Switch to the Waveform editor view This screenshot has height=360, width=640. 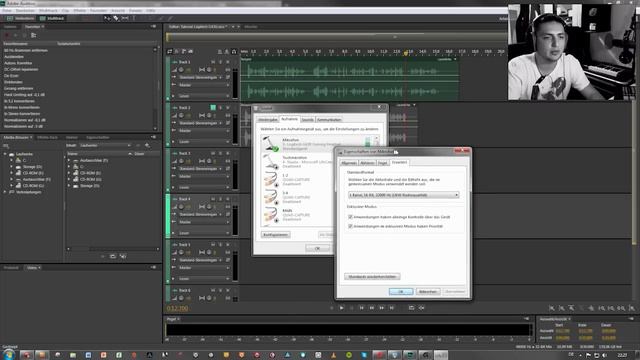[20, 18]
